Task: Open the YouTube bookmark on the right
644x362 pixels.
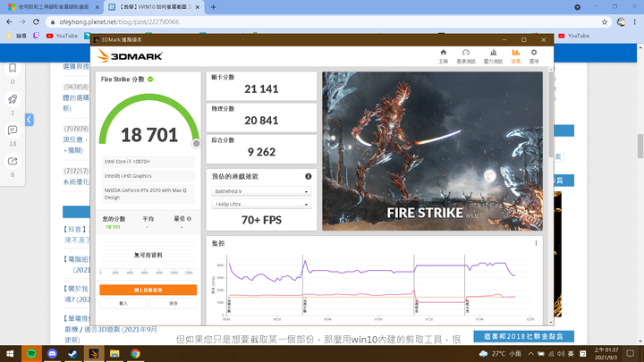Action: (573, 36)
